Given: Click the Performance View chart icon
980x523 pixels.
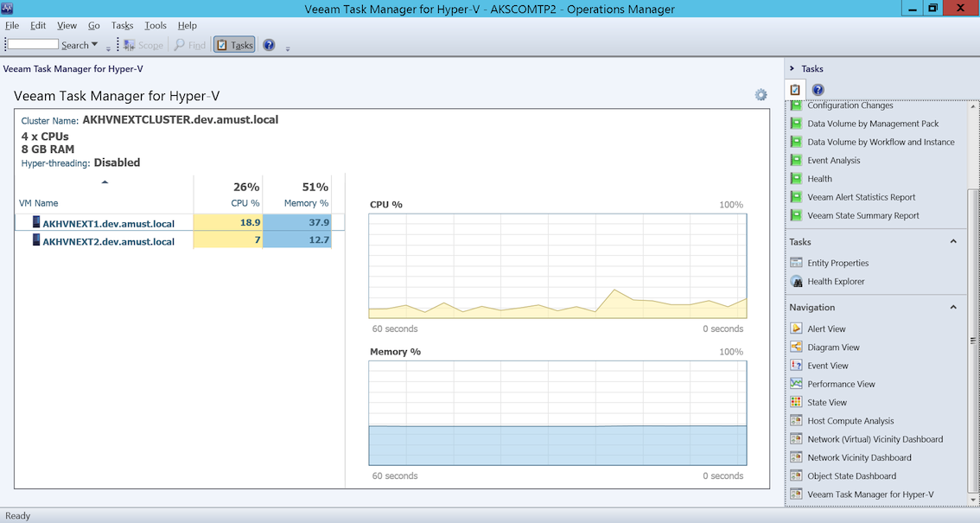Looking at the screenshot, I should pos(796,384).
